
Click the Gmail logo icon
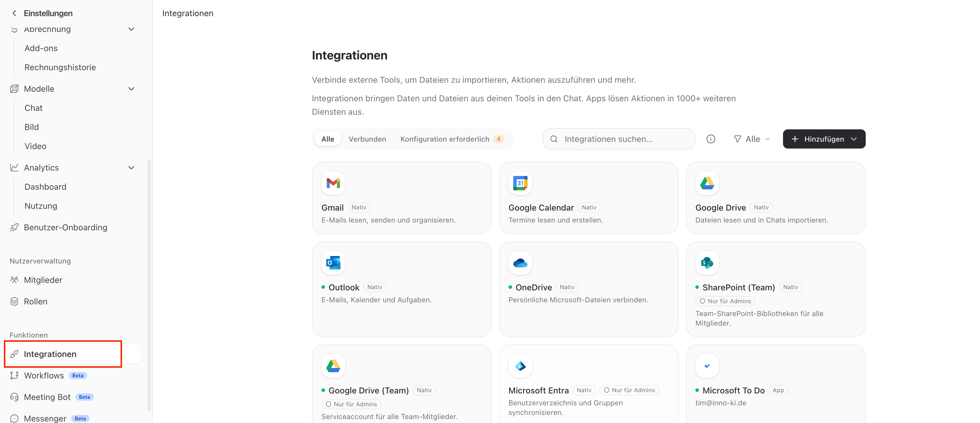pos(333,183)
